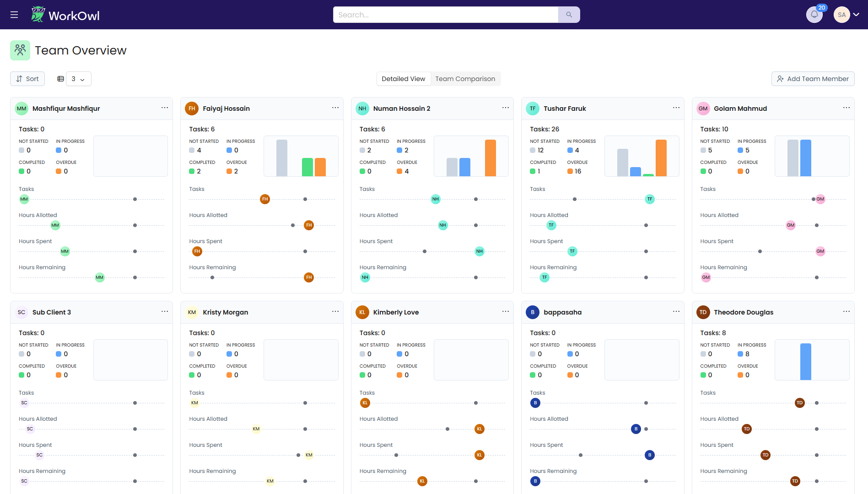Click Golam Mahmud's GM avatar

[703, 109]
